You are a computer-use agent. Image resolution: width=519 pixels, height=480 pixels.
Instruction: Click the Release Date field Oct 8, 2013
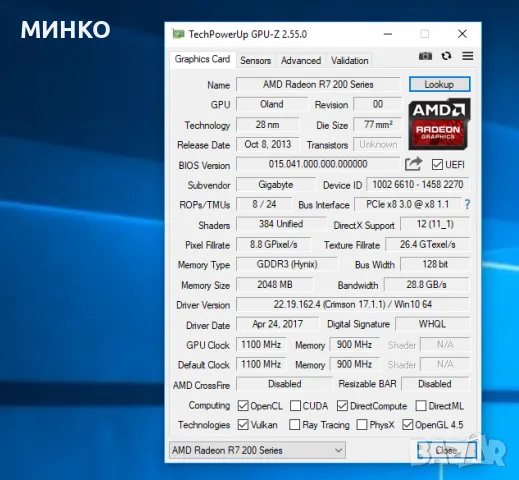(268, 144)
